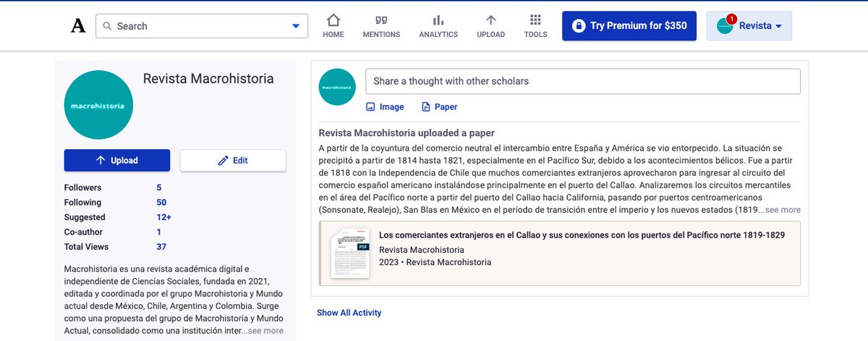Open paper title Los comerciantes extranjeros en el Callao
Viewport: 868px width, 341px height.
pyautogui.click(x=582, y=235)
